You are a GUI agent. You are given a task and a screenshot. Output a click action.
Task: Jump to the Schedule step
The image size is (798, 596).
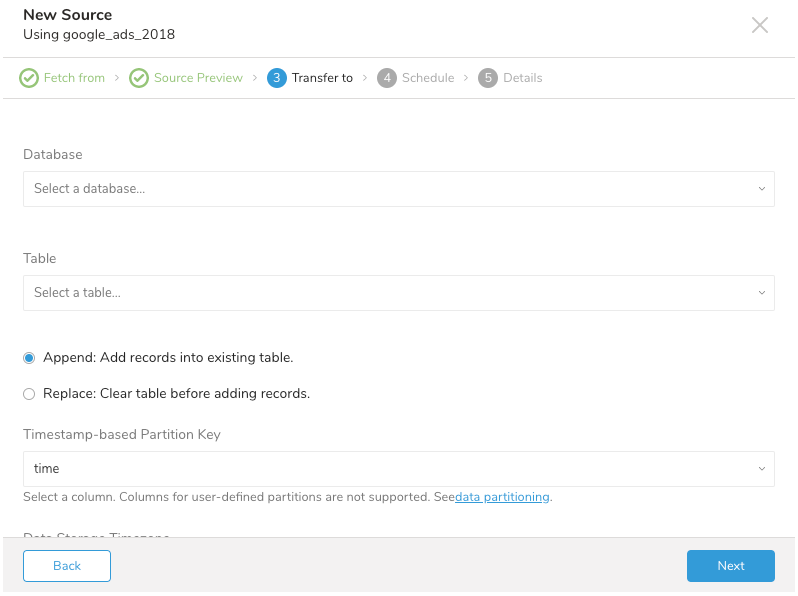tap(428, 78)
